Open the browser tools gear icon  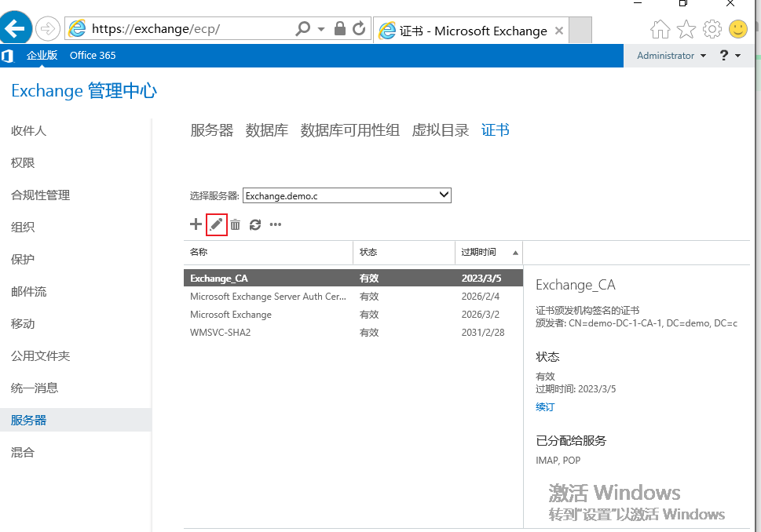pos(712,29)
